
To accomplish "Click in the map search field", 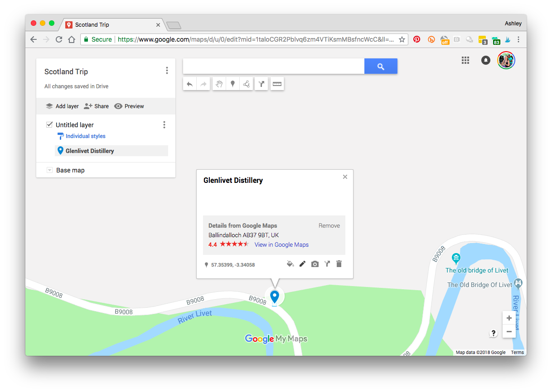I will [x=274, y=66].
